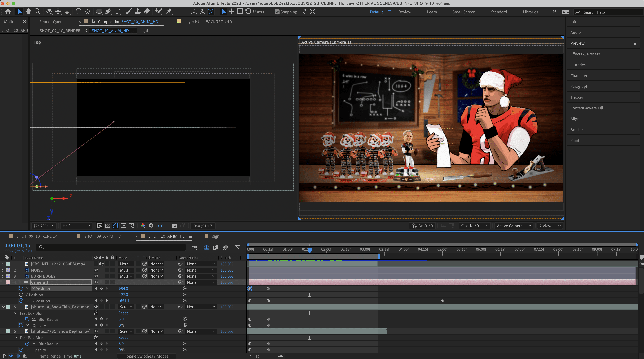
Task: Collapse the Camera 1 layer properties
Action: [3, 282]
